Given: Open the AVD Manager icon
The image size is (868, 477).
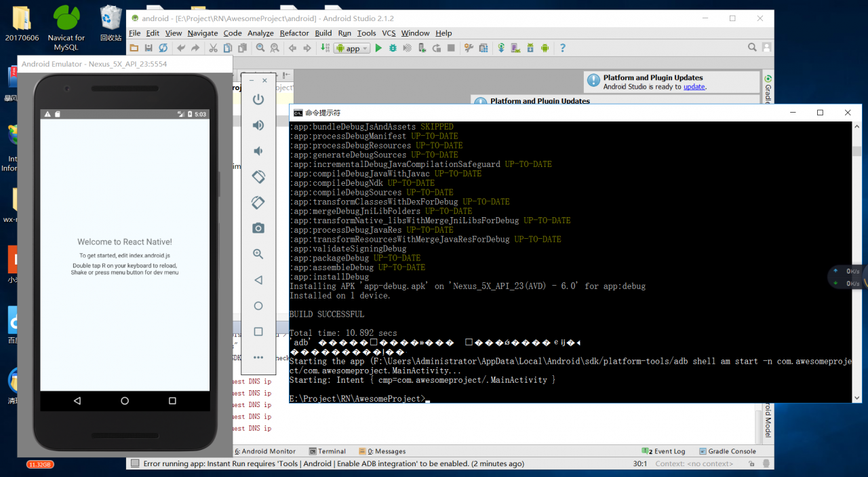Looking at the screenshot, I should tap(515, 48).
